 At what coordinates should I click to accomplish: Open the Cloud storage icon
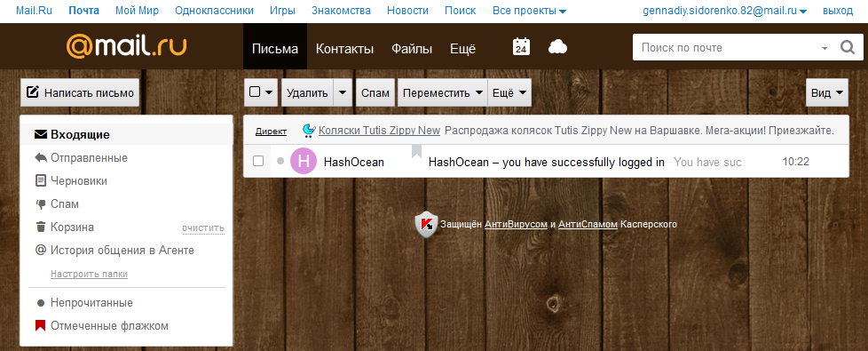coord(557,48)
